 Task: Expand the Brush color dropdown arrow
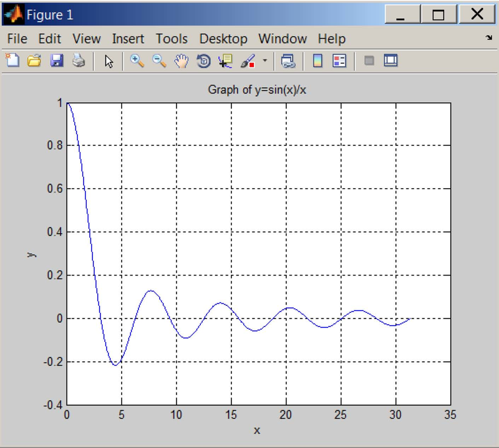coord(264,60)
